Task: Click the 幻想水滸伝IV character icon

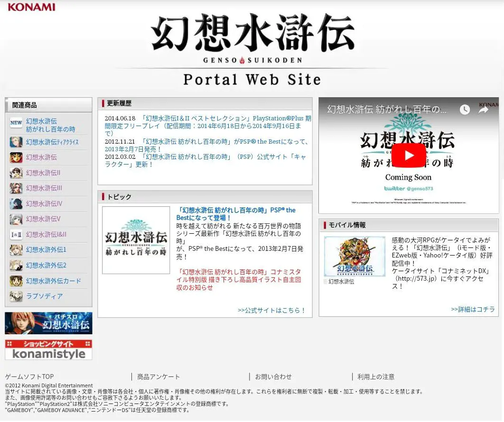Action: click(16, 203)
